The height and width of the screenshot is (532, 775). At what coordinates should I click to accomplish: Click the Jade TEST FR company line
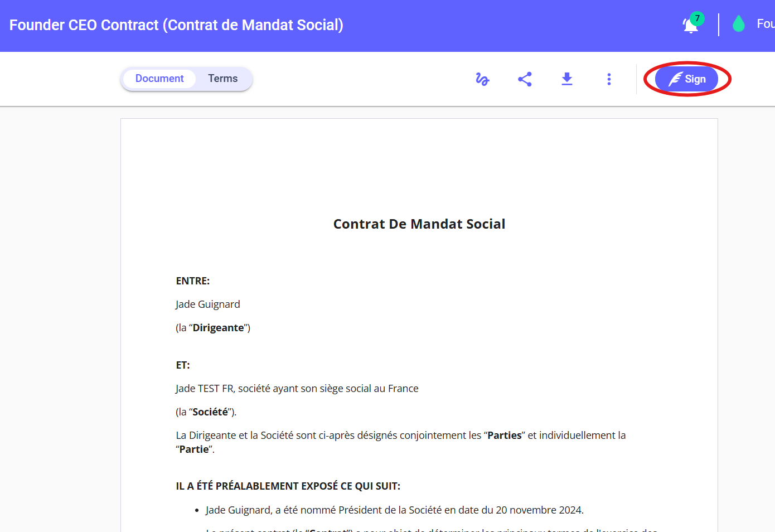pyautogui.click(x=297, y=389)
